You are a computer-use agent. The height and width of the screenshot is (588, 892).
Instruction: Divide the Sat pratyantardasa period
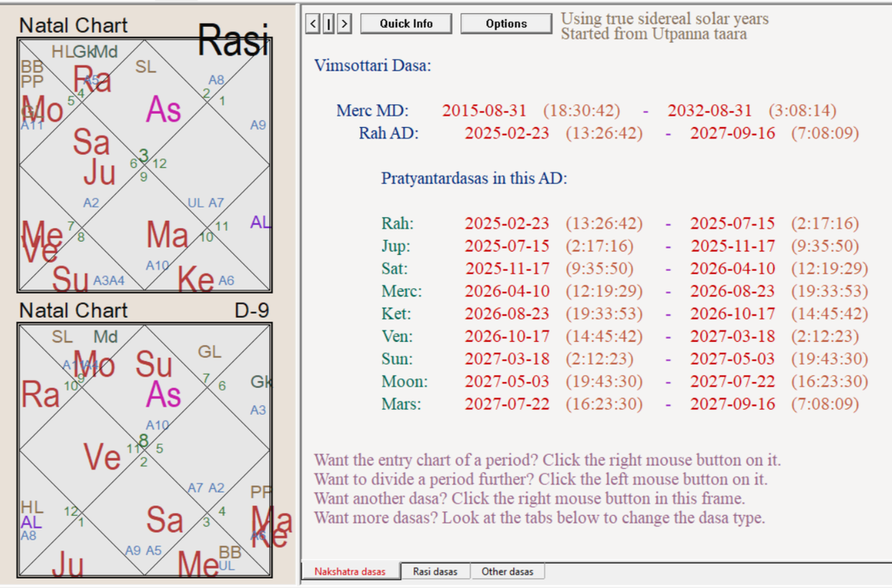coord(624,268)
